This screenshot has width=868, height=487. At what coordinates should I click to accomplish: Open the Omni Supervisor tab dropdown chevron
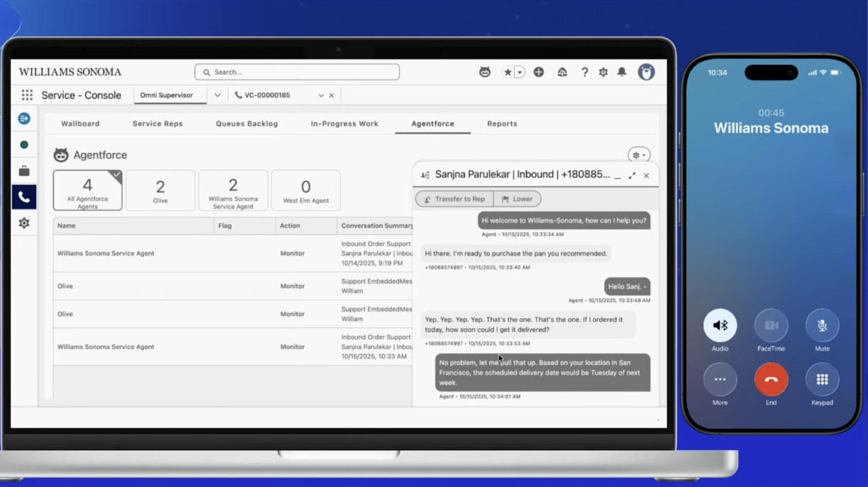pos(217,95)
